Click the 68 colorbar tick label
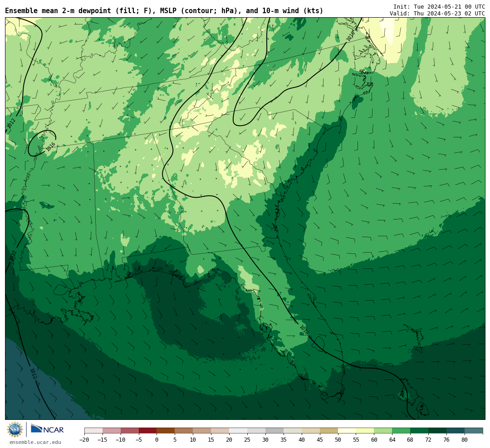This screenshot has width=490, height=448. pos(411,440)
